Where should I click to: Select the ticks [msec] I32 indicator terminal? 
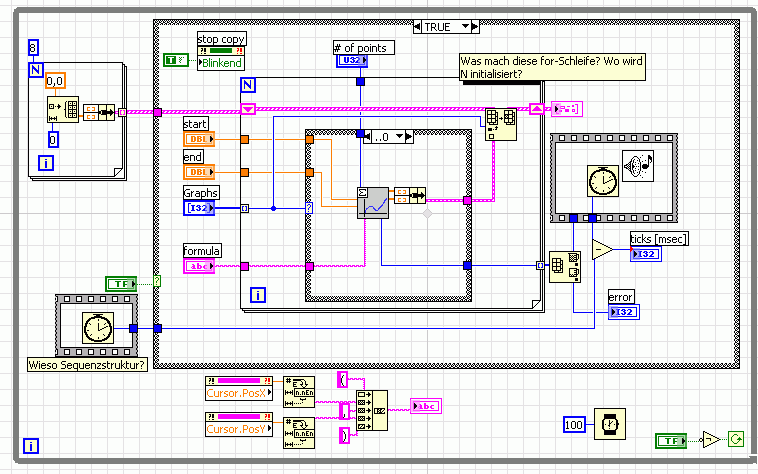click(x=645, y=255)
